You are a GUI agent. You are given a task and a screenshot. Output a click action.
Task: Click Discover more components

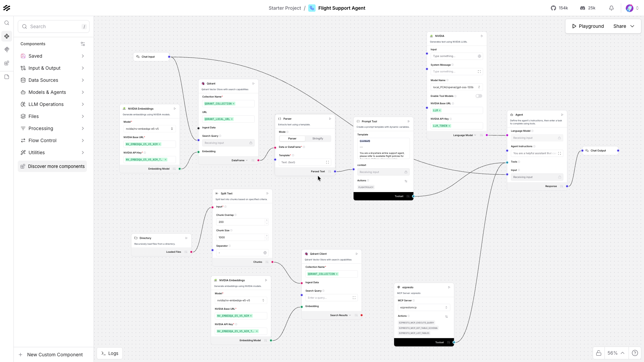coord(52,166)
